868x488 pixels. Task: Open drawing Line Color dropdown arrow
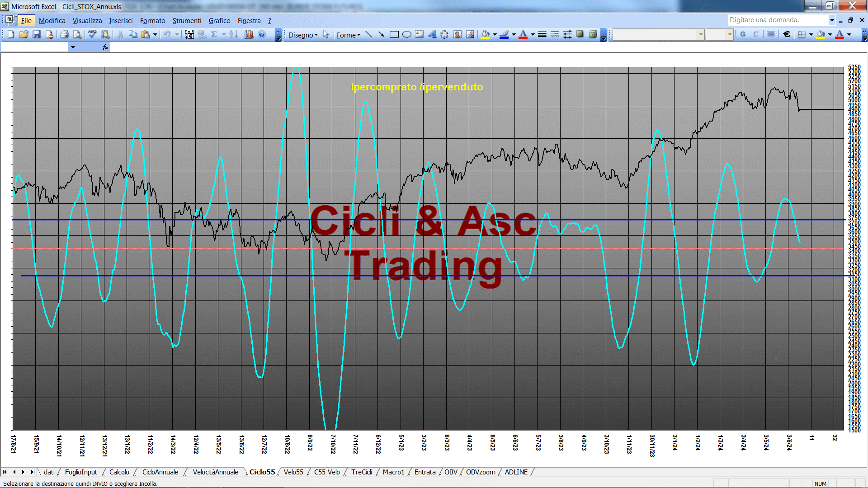point(514,34)
